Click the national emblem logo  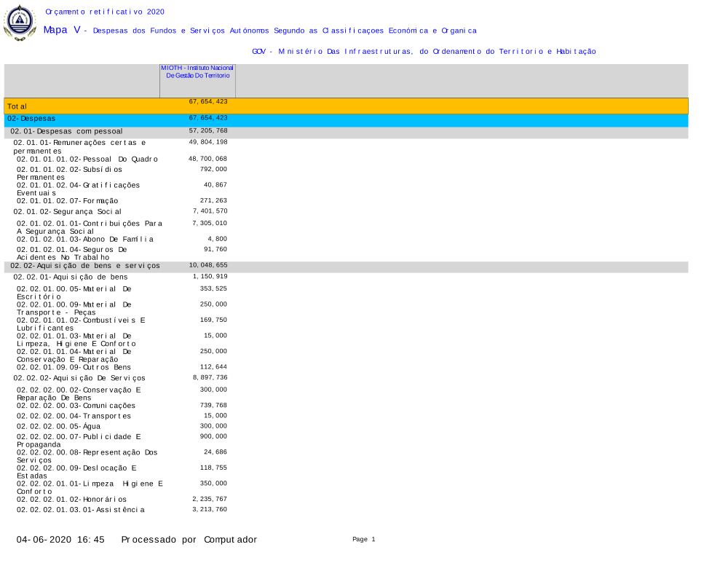click(x=20, y=23)
